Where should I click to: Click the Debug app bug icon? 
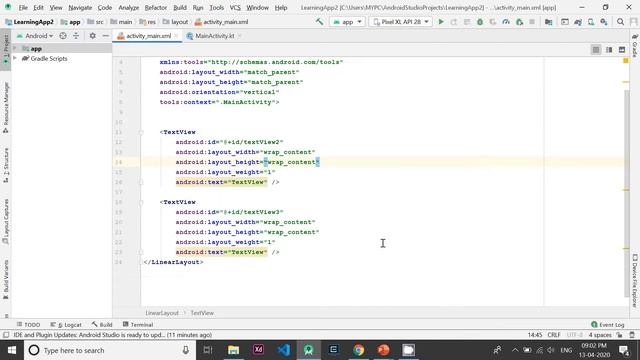coord(480,22)
